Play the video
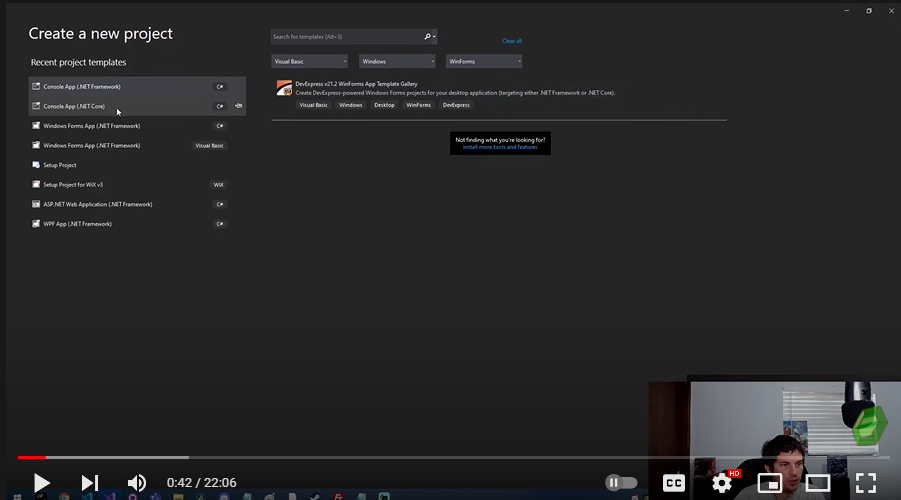The image size is (901, 500). point(41,483)
